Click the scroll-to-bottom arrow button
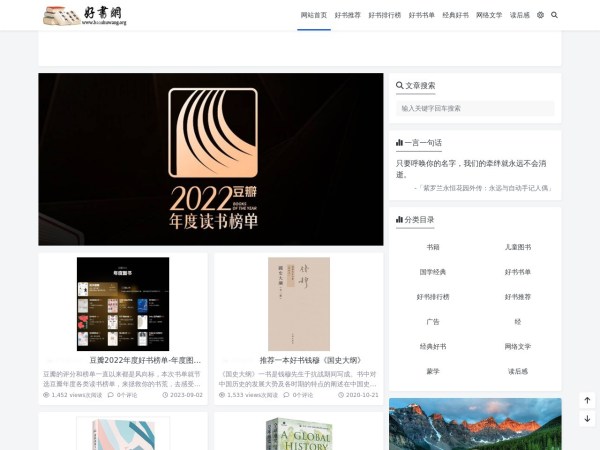 point(587,418)
